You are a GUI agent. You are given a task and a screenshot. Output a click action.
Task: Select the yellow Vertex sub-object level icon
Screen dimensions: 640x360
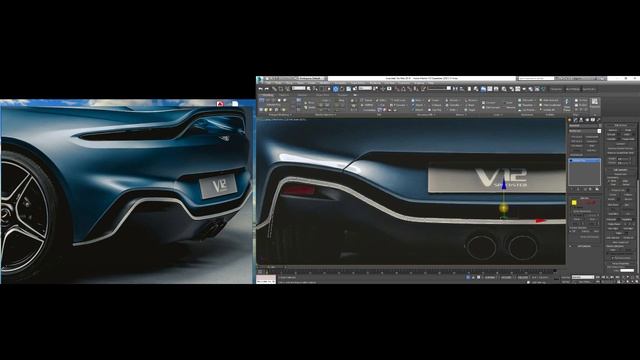(574, 202)
